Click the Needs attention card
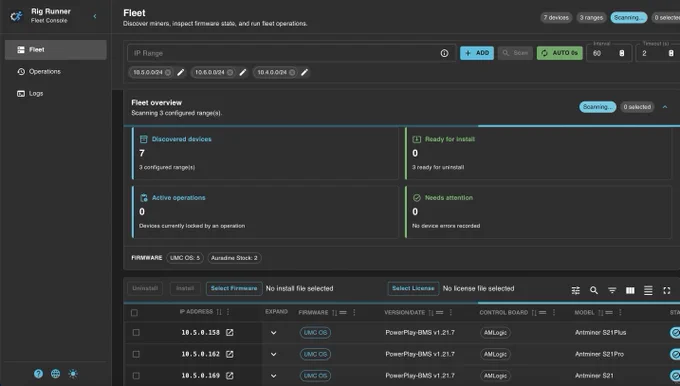Image resolution: width=680 pixels, height=386 pixels. (x=538, y=212)
